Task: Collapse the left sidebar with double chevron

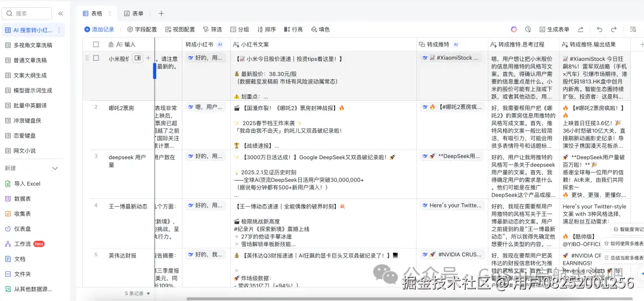Action: coord(61,13)
